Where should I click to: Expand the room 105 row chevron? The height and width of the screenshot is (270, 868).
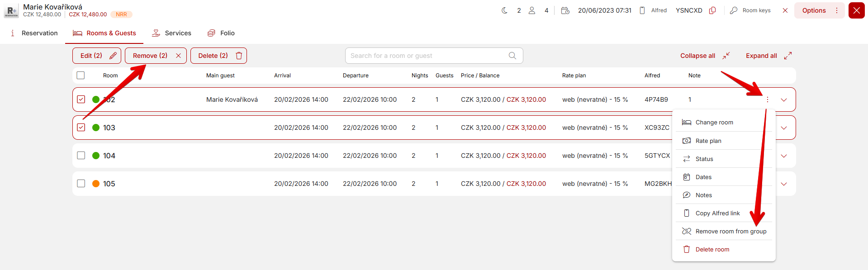click(x=784, y=184)
